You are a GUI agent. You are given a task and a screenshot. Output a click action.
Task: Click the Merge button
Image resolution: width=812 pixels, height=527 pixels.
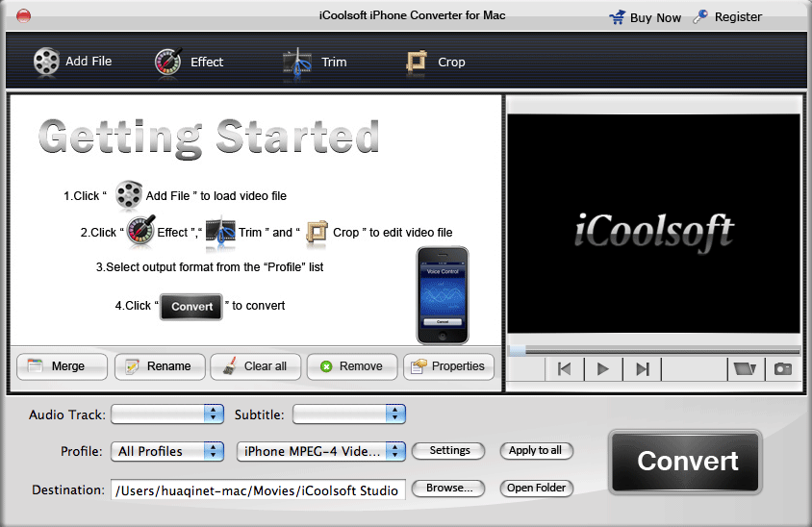pos(63,366)
